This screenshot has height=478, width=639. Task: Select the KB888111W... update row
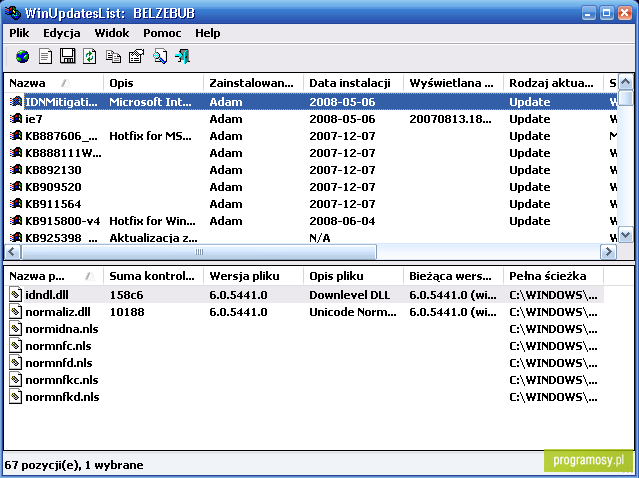click(312, 153)
